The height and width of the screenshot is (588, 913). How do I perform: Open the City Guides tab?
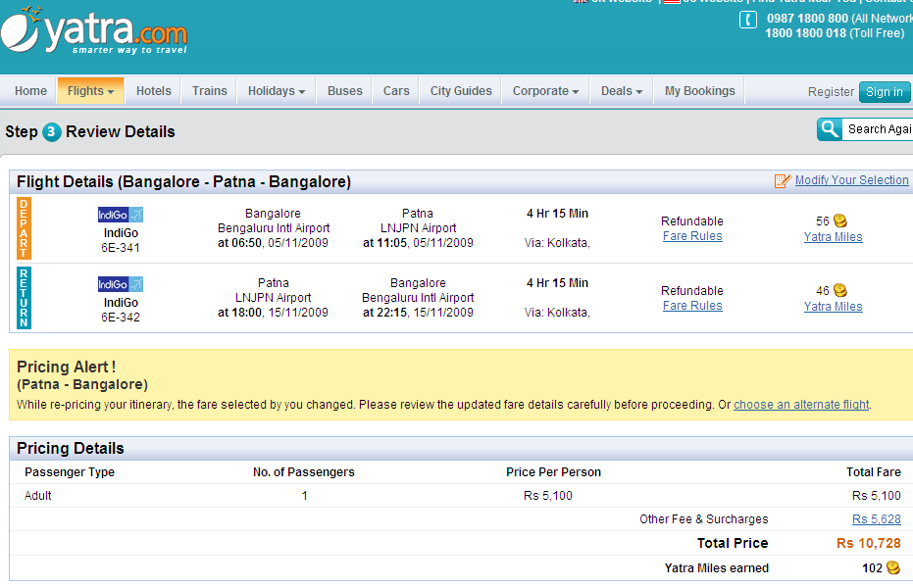(461, 91)
